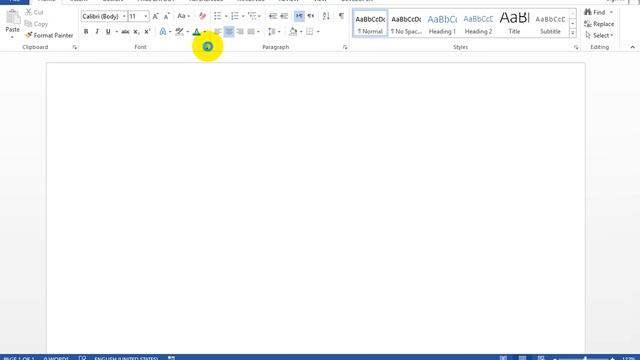This screenshot has height=360, width=640.
Task: Click the Bullets list icon
Action: point(218,16)
